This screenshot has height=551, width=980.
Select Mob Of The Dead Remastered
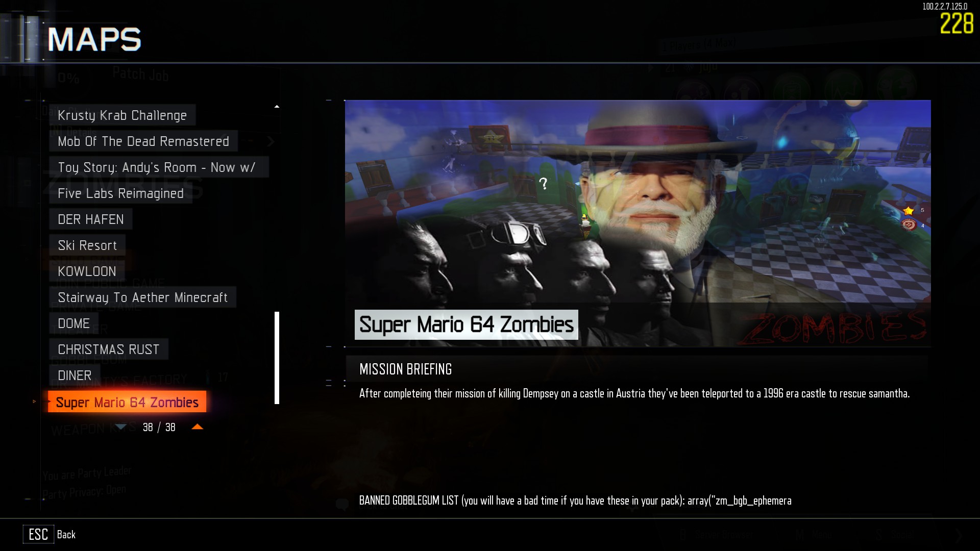click(143, 141)
